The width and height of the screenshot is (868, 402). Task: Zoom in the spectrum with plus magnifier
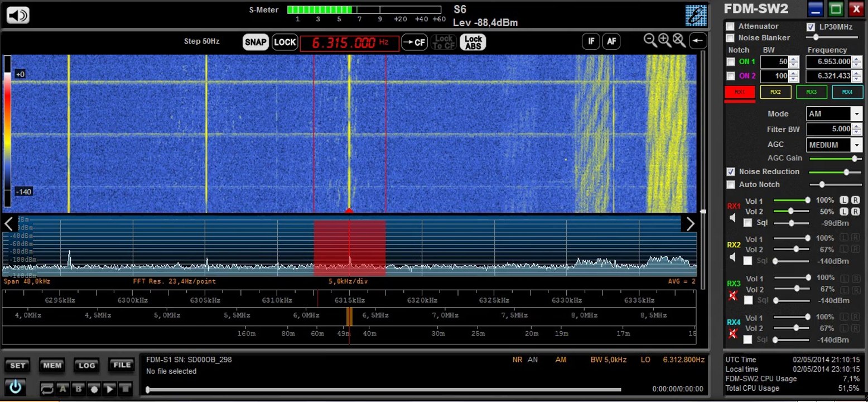click(664, 40)
